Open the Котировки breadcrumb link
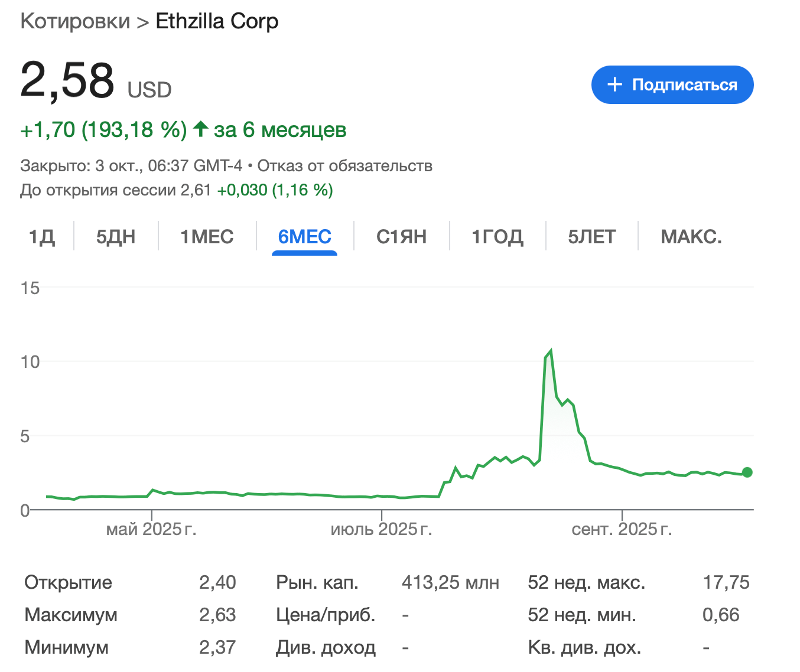Image resolution: width=800 pixels, height=672 pixels. click(x=75, y=21)
